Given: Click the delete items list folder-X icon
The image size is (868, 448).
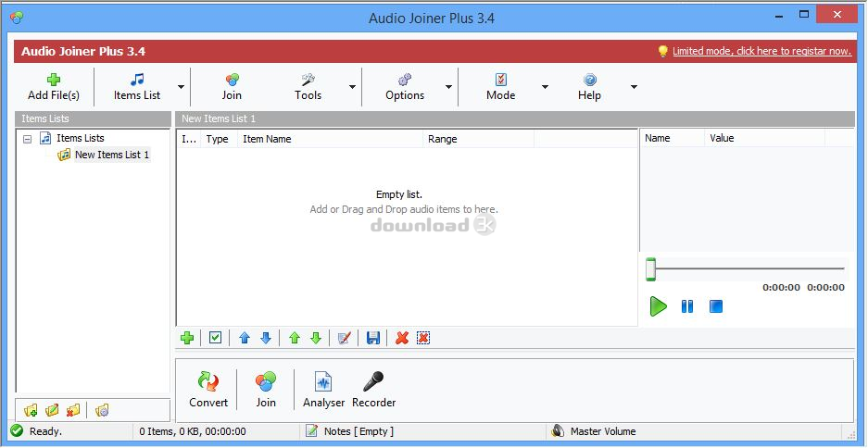Looking at the screenshot, I should tap(73, 410).
